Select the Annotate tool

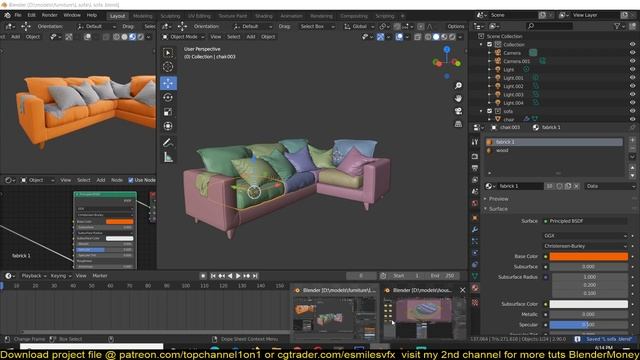[168, 142]
